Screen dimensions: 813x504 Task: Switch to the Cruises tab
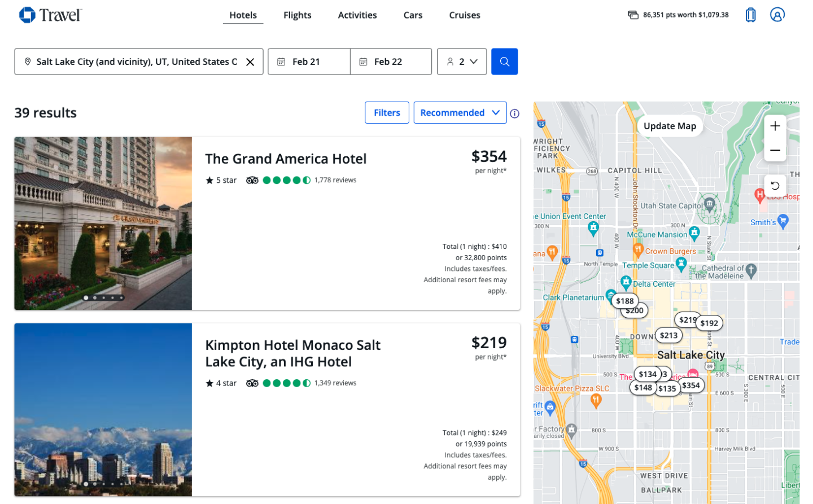464,15
